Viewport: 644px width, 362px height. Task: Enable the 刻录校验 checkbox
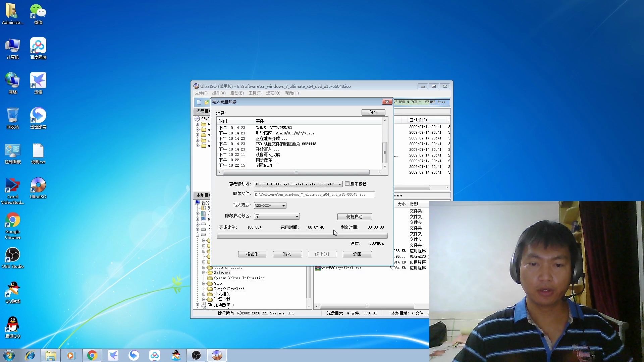(347, 184)
